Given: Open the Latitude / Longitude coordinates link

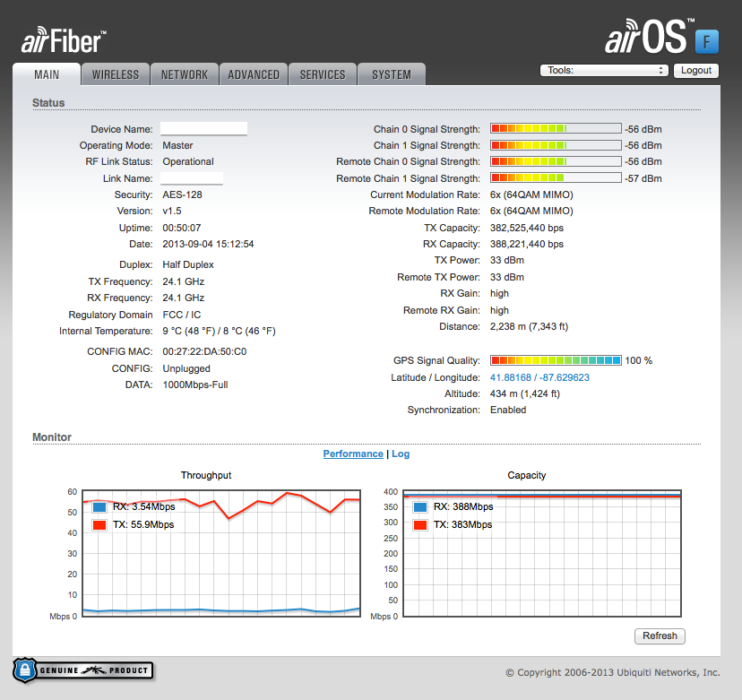Looking at the screenshot, I should pyautogui.click(x=539, y=377).
